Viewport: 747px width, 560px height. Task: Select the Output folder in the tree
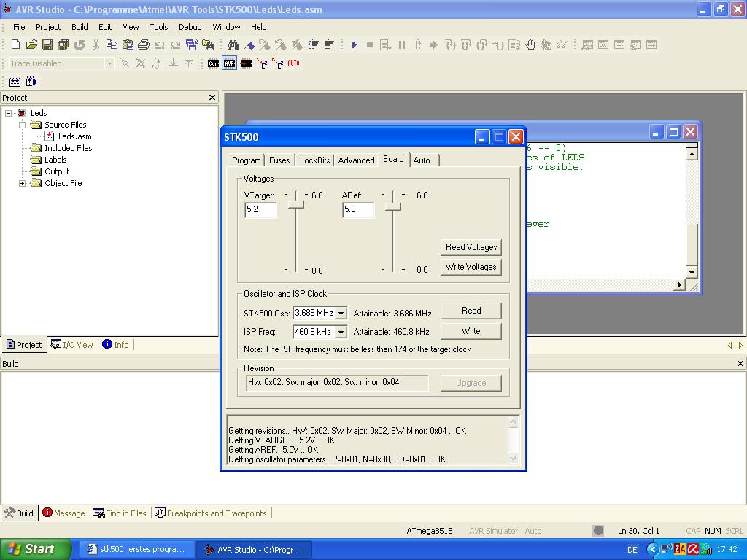pos(57,171)
